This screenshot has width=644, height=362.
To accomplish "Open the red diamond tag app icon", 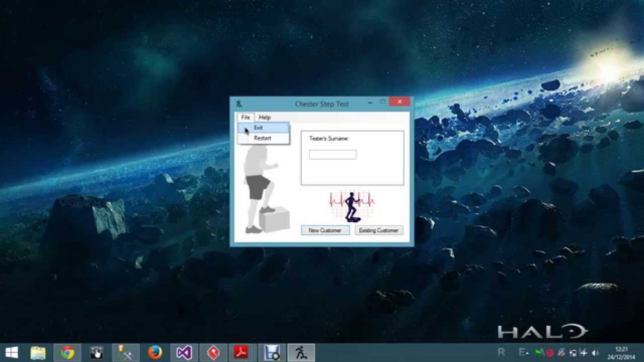I will 212,353.
